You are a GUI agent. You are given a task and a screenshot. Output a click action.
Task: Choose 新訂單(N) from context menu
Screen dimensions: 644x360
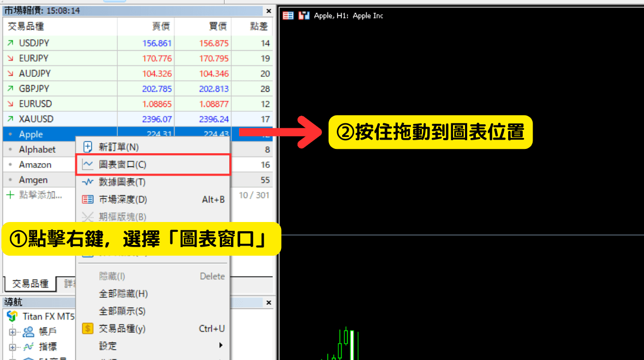click(x=153, y=147)
